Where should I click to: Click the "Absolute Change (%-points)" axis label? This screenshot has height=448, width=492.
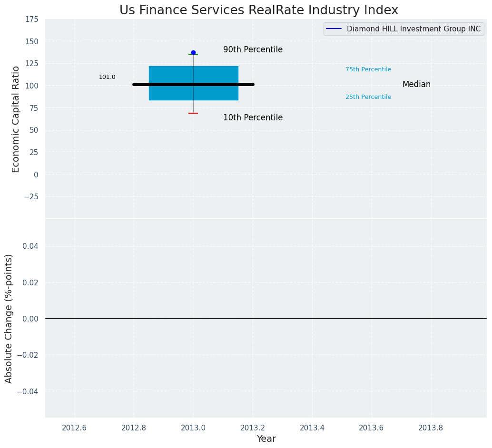tap(9, 318)
